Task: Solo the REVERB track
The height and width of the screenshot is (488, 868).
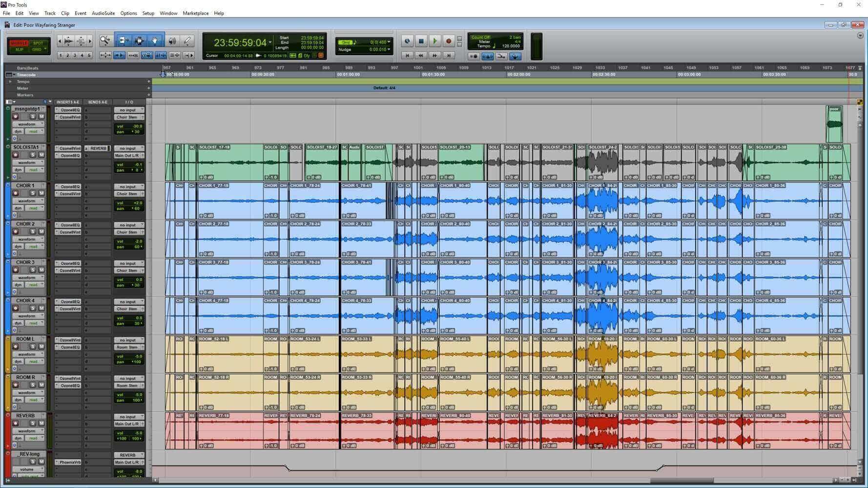Action: 33,423
